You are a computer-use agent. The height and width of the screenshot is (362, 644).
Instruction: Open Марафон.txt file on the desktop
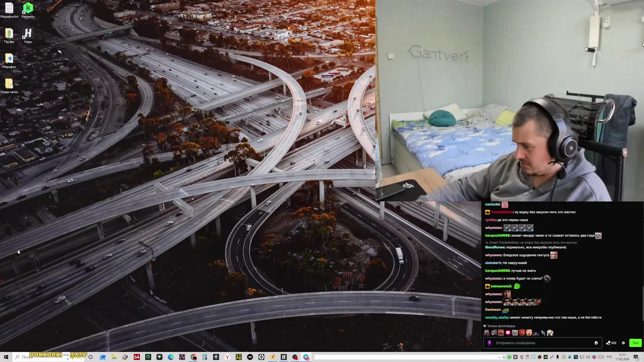pos(9,10)
